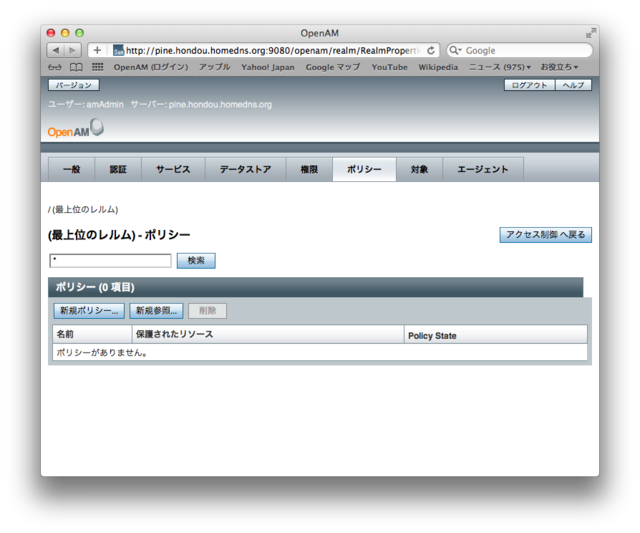The image size is (640, 533).
Task: Show all bookmarks with the book icon
Action: [x=76, y=67]
